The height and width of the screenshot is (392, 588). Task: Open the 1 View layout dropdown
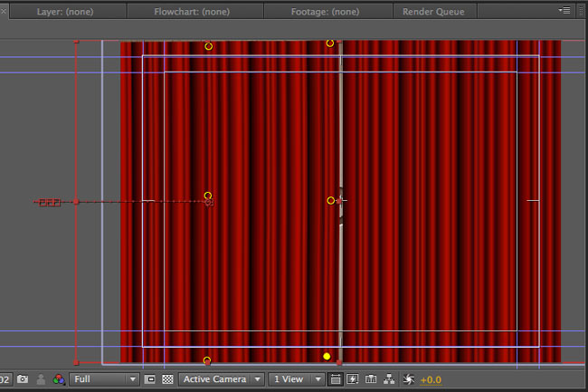[x=296, y=379]
